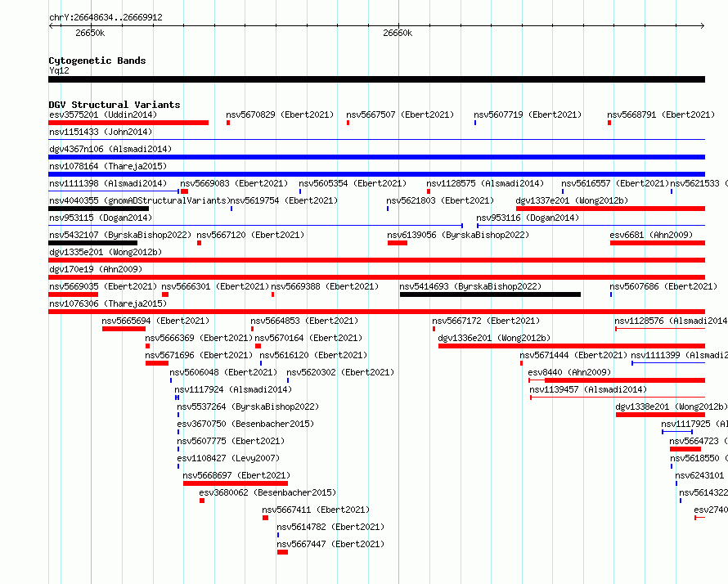Open nsv5669388 (Ebert2021) variant
The height and width of the screenshot is (584, 728).
[325, 286]
